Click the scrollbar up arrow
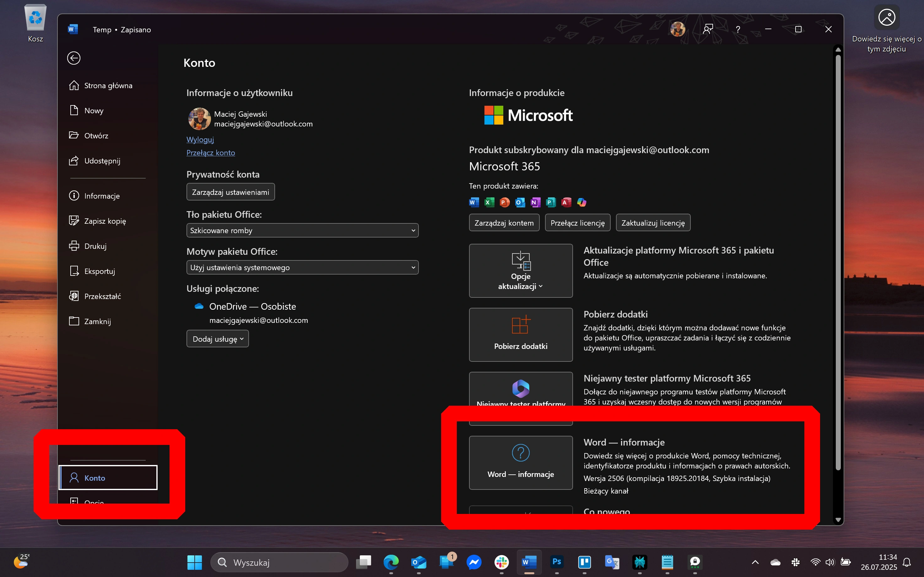Screen dimensions: 924x577 [x=838, y=50]
